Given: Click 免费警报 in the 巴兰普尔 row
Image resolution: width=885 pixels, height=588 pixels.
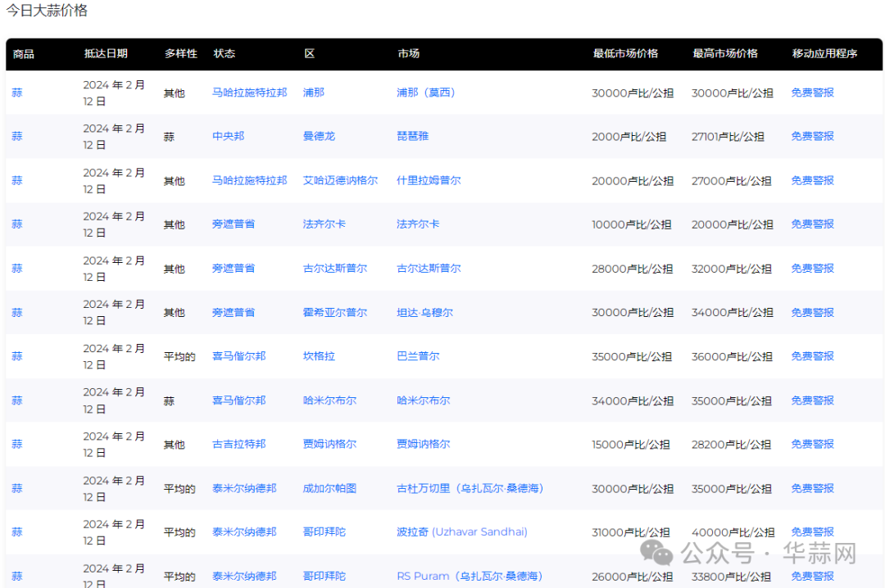Looking at the screenshot, I should point(812,356).
